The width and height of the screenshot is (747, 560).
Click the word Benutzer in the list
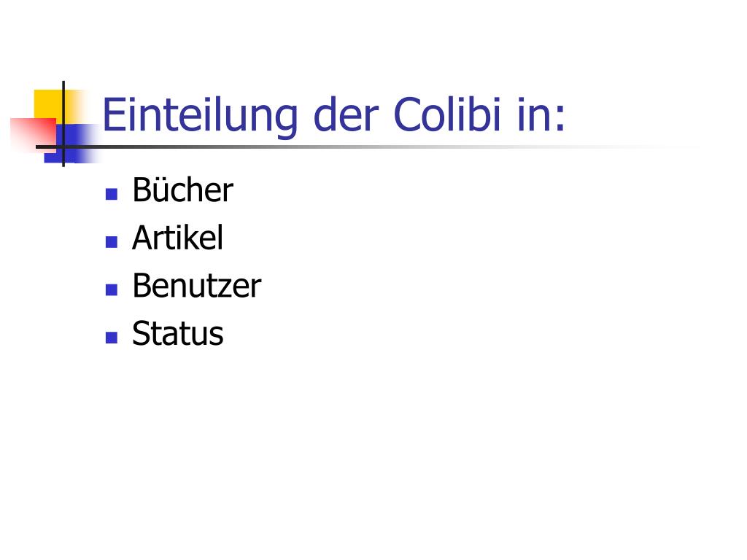pyautogui.click(x=197, y=285)
